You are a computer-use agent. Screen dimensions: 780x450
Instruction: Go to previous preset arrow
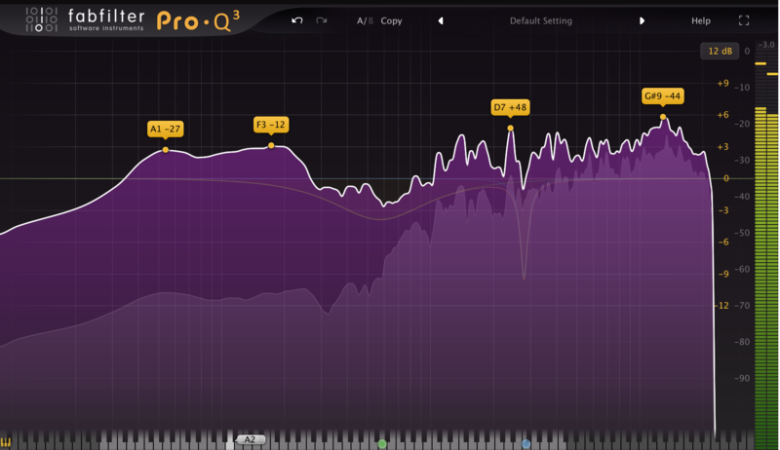pyautogui.click(x=440, y=21)
